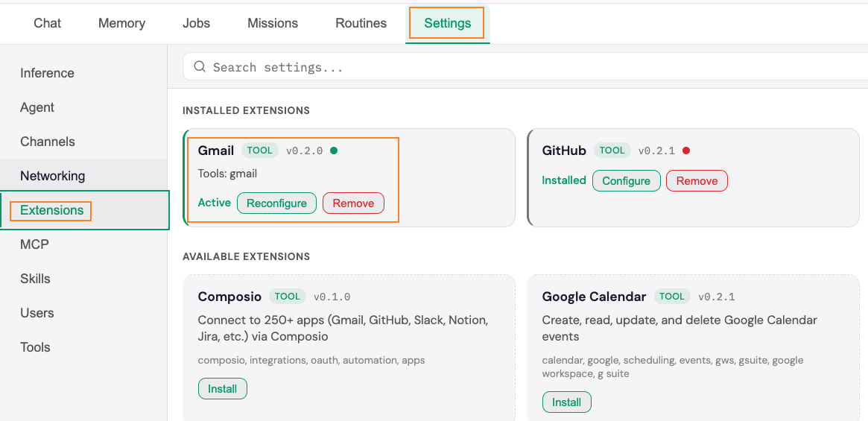Click the Reconfigure button for Gmail
868x421 pixels.
(x=276, y=203)
